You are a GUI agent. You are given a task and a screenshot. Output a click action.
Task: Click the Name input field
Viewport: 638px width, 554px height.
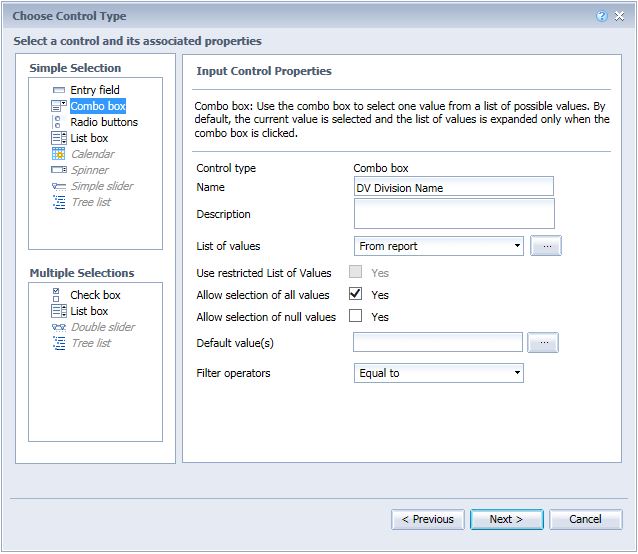(x=454, y=187)
